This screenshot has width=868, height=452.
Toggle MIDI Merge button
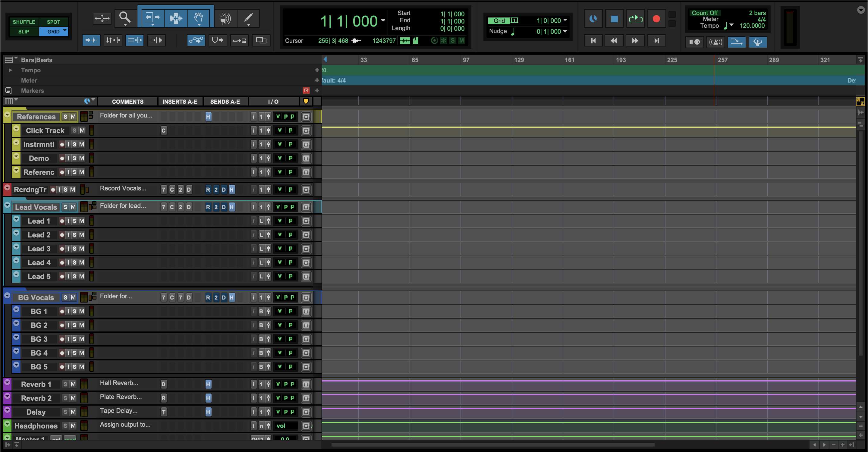(737, 42)
